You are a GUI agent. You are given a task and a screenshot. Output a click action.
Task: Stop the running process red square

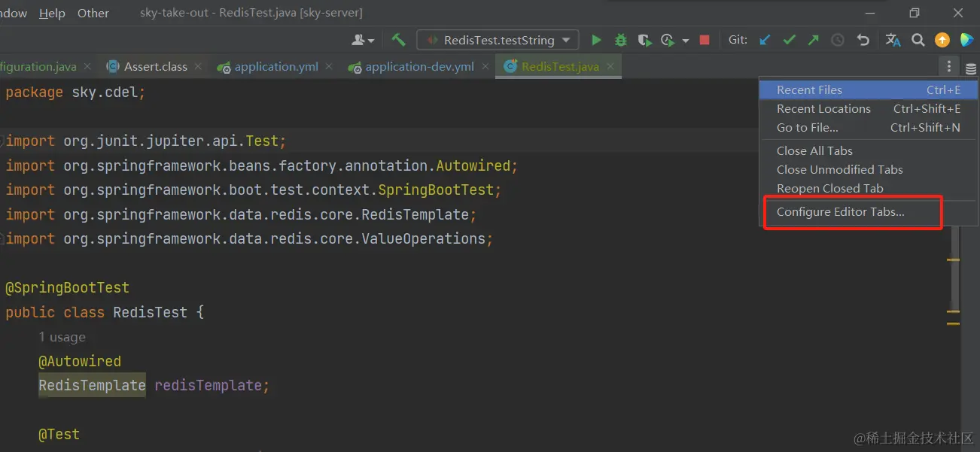tap(705, 40)
